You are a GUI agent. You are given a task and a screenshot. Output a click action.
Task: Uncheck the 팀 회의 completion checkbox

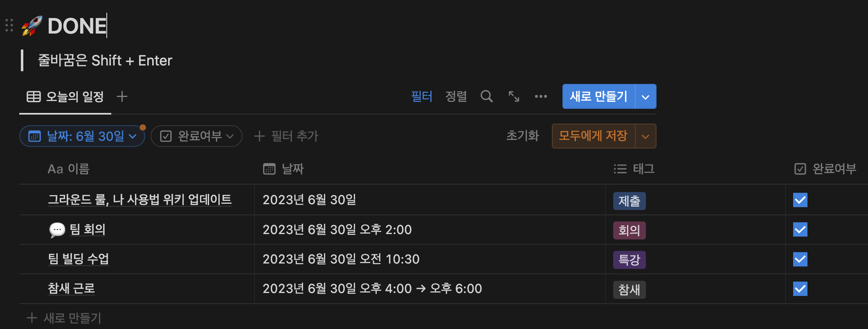[800, 230]
